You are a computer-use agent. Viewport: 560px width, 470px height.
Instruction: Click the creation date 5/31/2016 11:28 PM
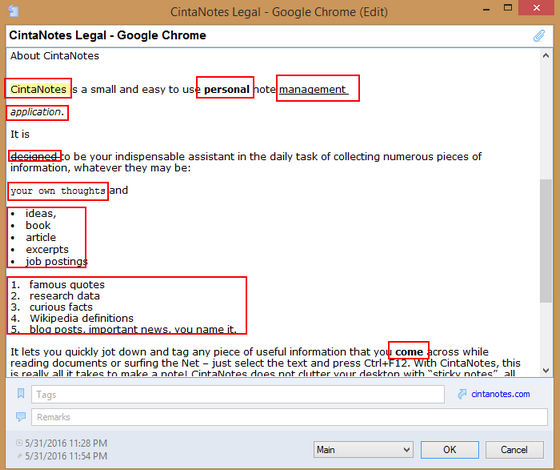pos(66,443)
